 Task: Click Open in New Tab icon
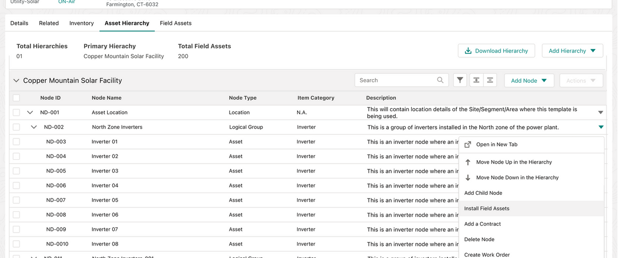coord(468,145)
